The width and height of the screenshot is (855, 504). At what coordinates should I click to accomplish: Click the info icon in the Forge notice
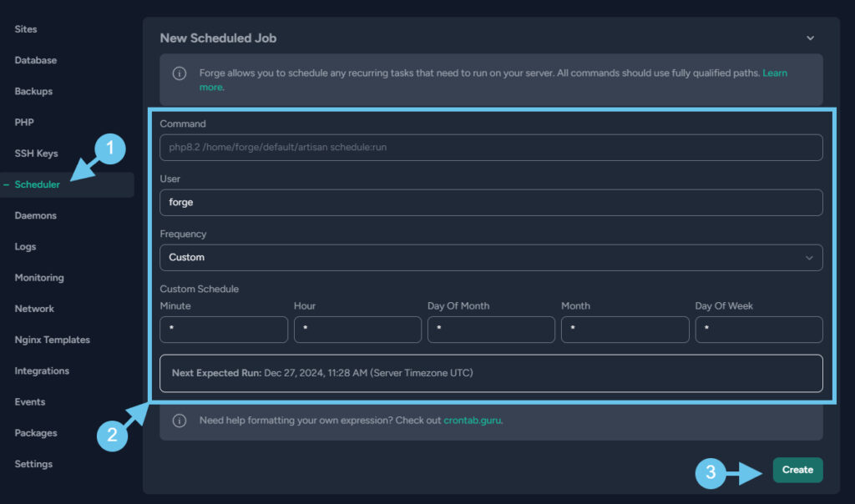[x=180, y=73]
